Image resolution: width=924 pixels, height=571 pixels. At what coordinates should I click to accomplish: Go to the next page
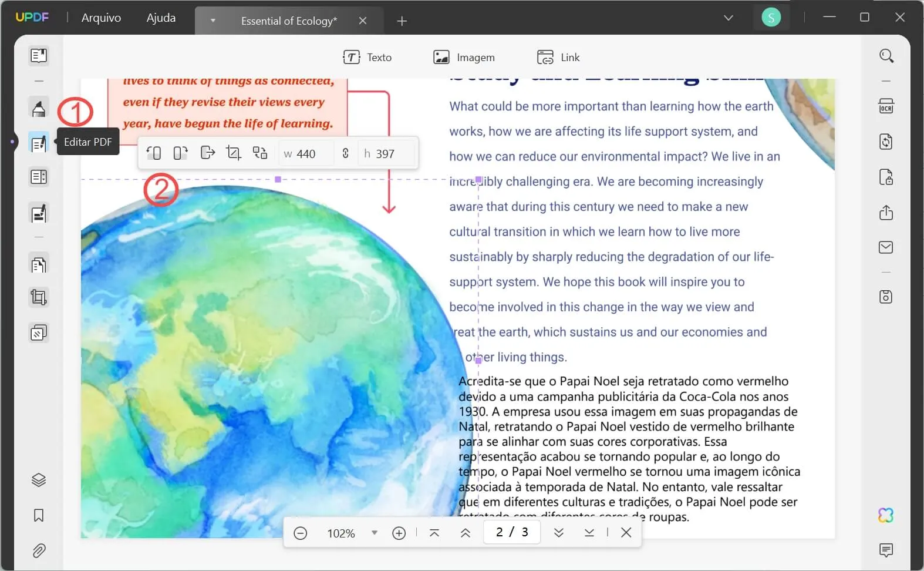tap(559, 533)
